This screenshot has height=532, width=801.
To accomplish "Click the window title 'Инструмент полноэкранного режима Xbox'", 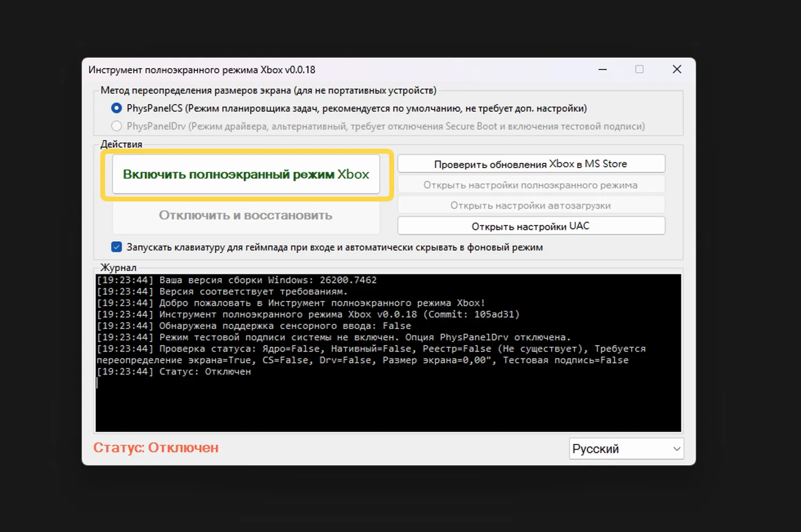I will coord(202,70).
